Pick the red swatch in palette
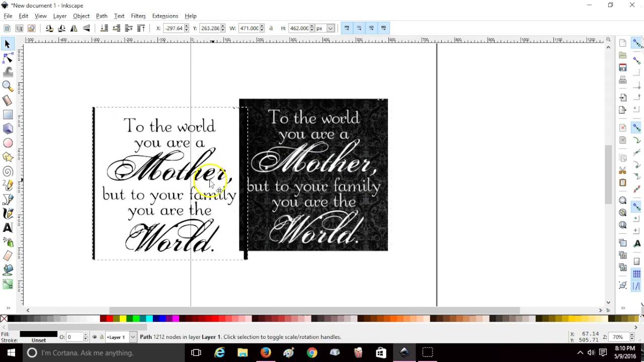This screenshot has width=644, height=362. coord(110,318)
